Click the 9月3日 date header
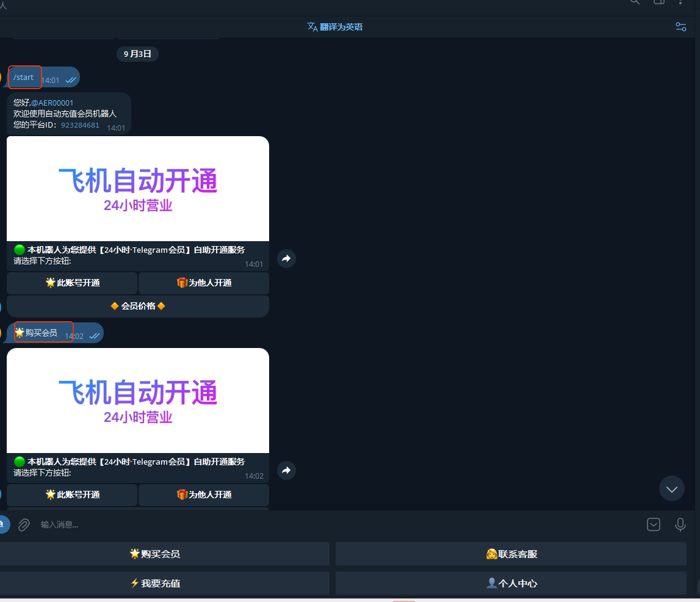The width and height of the screenshot is (700, 602). (x=137, y=54)
